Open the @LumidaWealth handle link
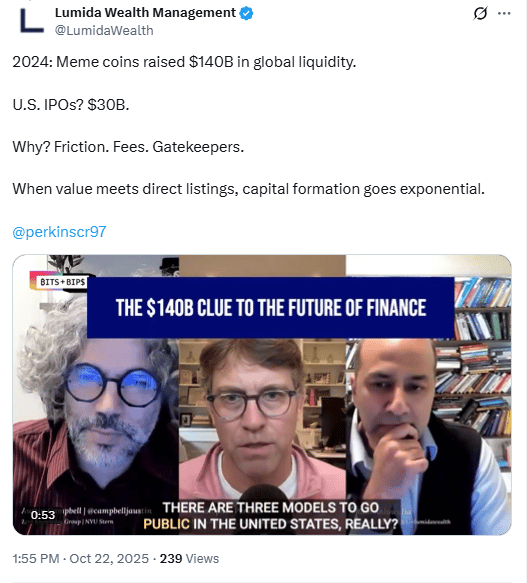 pyautogui.click(x=104, y=30)
